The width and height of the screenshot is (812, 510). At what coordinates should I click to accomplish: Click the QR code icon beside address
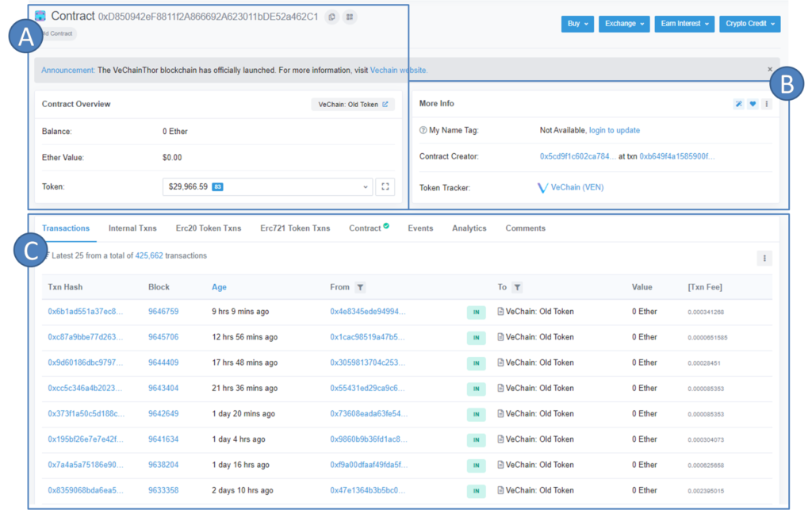pos(350,17)
